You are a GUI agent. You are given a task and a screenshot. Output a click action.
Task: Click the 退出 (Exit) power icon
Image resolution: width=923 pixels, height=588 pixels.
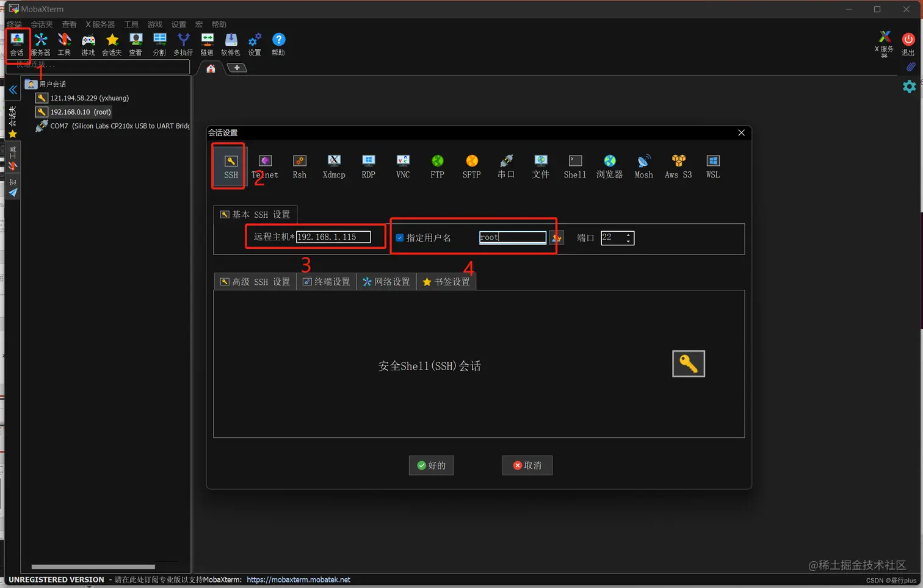pos(908,44)
